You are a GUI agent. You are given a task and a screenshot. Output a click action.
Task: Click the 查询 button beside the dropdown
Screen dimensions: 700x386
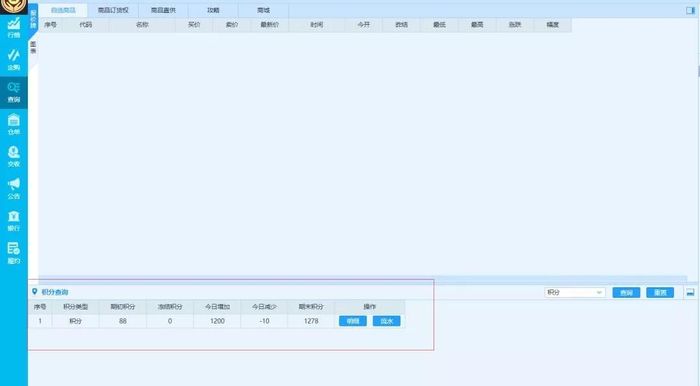tap(626, 292)
